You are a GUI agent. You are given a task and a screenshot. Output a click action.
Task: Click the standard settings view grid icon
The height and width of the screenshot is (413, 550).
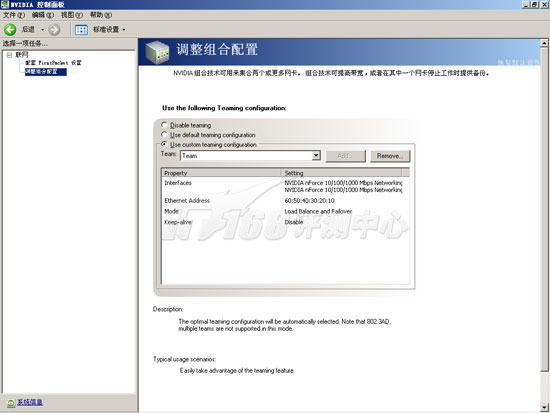[81, 30]
